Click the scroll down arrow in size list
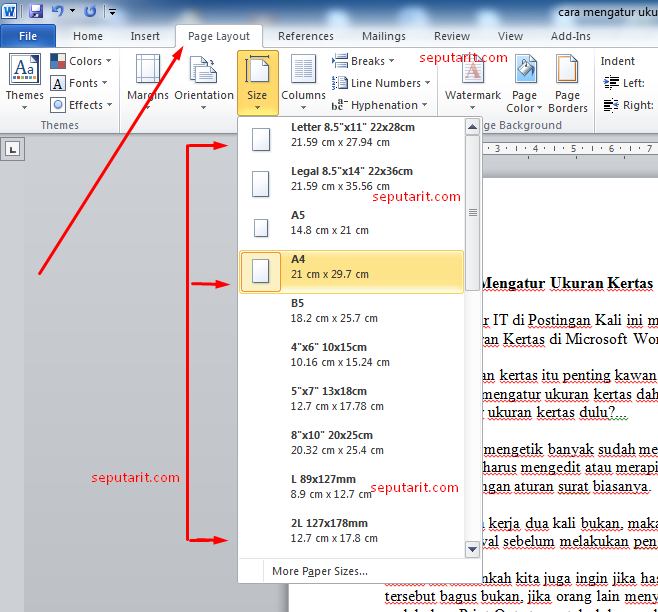 [473, 549]
